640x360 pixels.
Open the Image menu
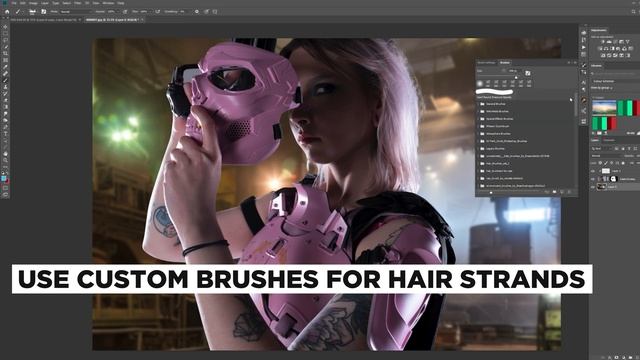(33, 3)
